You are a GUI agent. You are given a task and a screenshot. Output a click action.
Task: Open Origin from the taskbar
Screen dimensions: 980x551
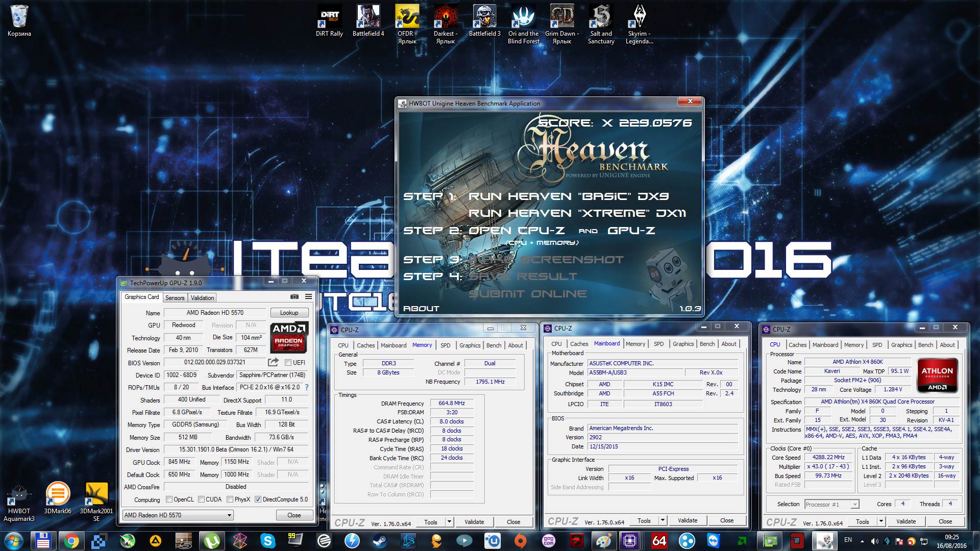520,541
